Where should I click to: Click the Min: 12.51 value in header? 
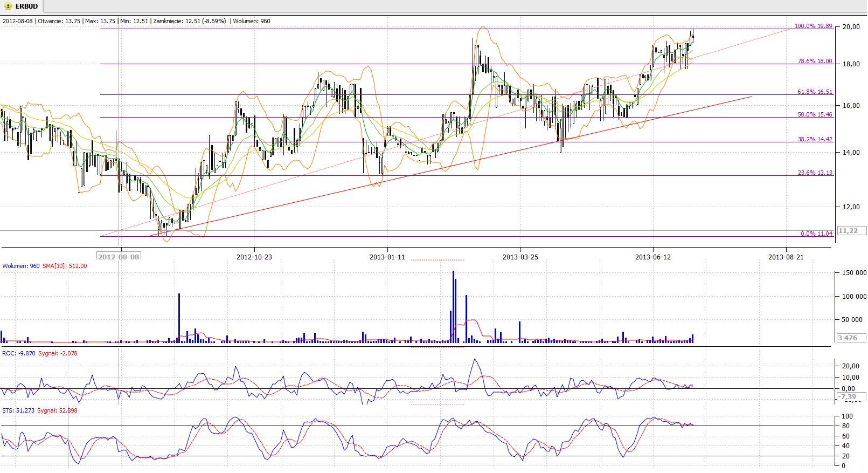coord(134,21)
